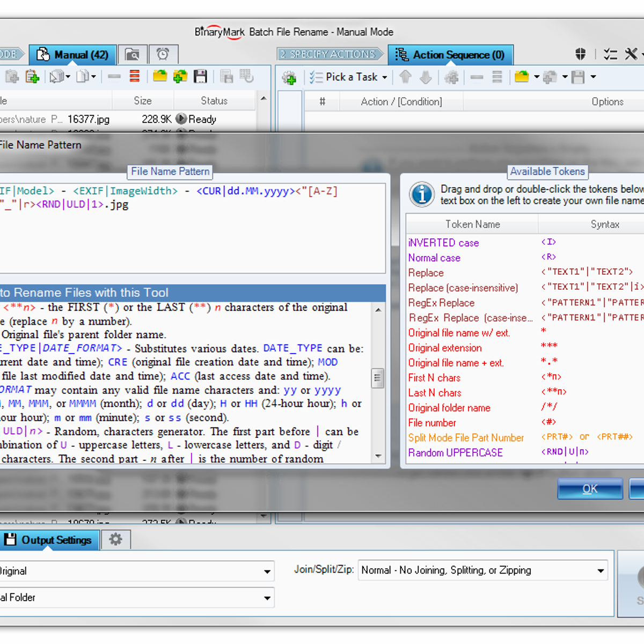Open the alarm clock schedule tab
The height and width of the screenshot is (644, 644).
click(x=163, y=55)
